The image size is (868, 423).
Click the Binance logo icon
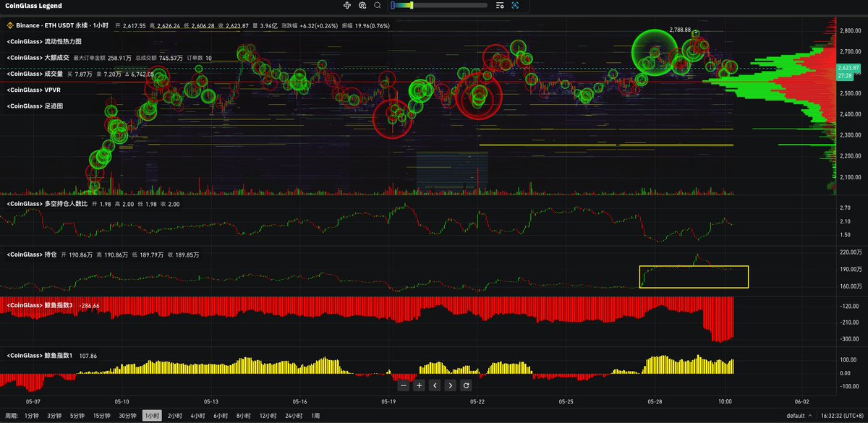click(9, 25)
